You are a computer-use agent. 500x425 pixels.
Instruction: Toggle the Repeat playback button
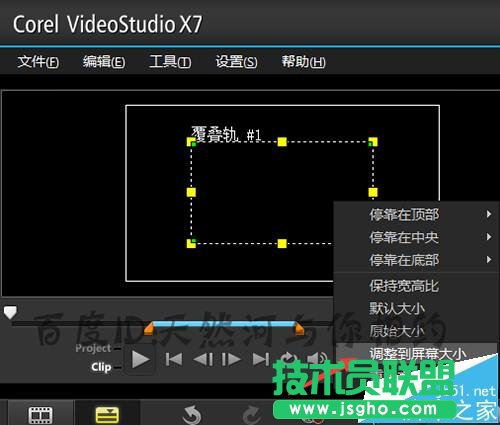click(x=289, y=358)
